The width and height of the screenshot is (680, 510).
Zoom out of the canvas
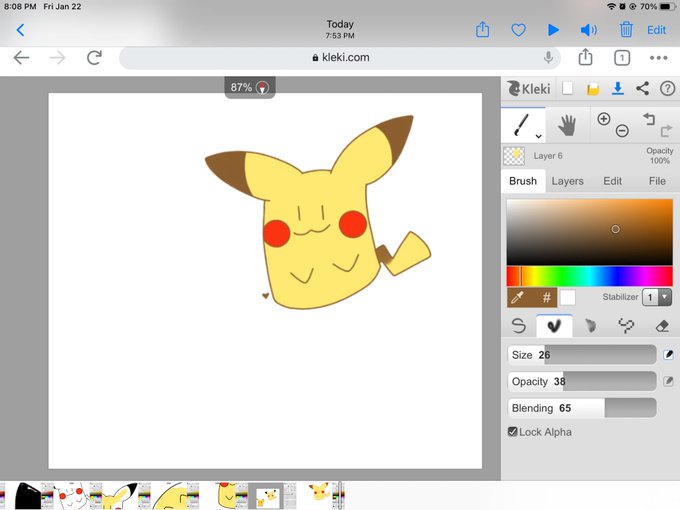(622, 131)
